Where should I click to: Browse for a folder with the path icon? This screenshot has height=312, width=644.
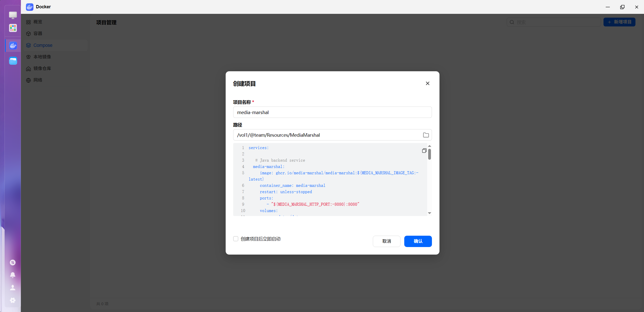pos(426,135)
